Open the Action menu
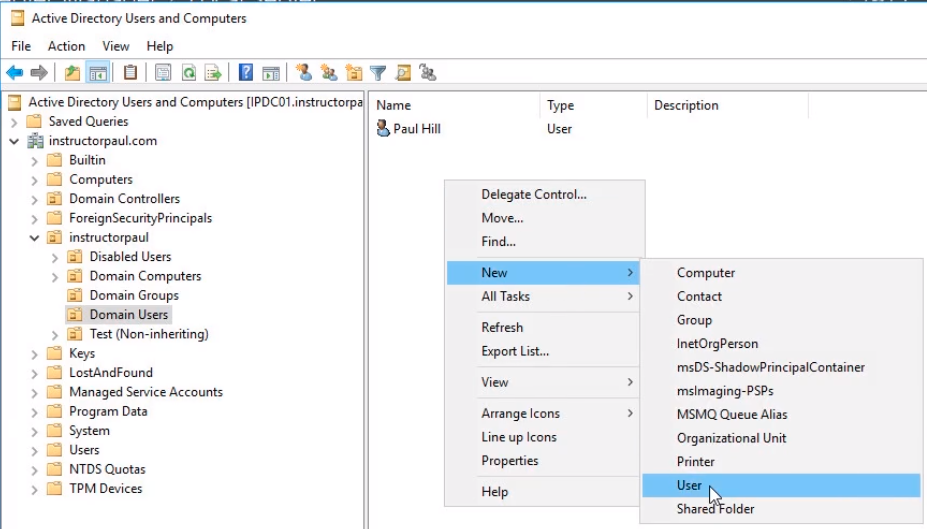The height and width of the screenshot is (529, 927). pyautogui.click(x=66, y=46)
